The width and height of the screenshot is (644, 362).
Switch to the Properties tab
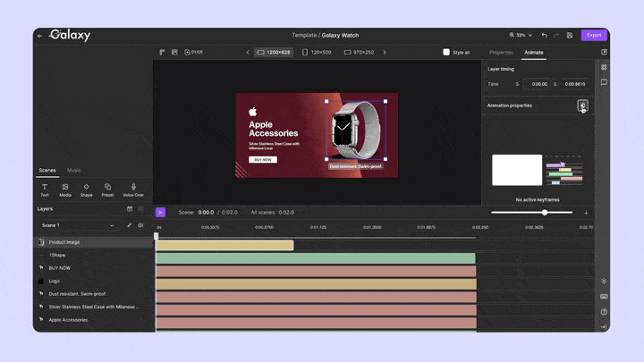tap(501, 53)
